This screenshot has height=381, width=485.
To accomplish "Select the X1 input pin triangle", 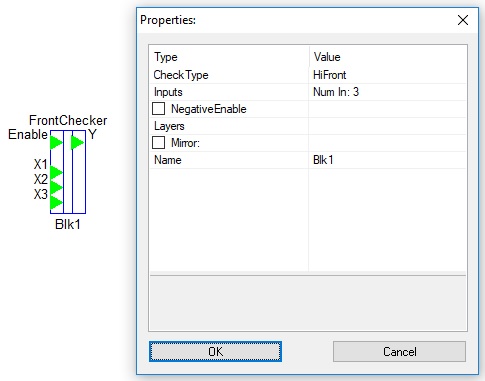I will pos(56,173).
